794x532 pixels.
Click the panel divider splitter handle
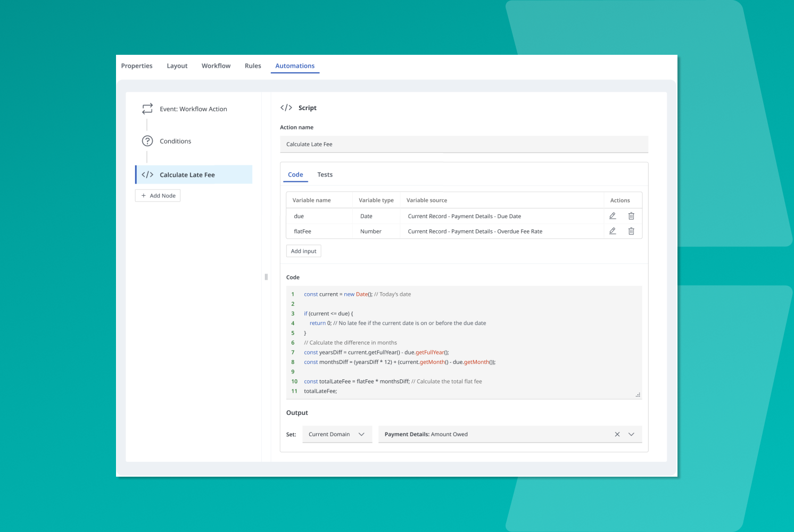click(266, 277)
